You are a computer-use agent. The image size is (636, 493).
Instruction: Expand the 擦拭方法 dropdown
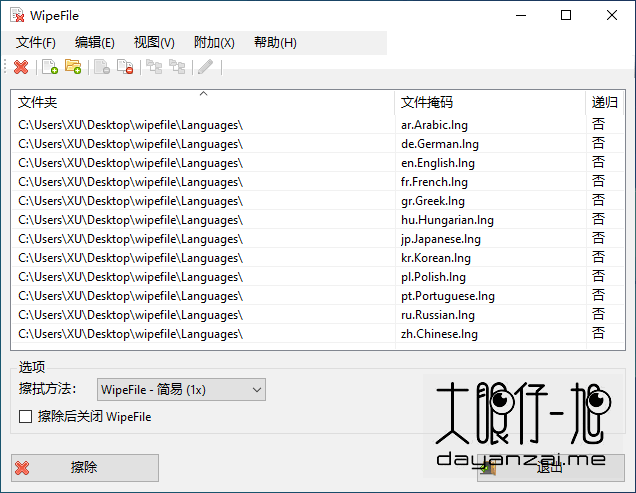tap(181, 390)
